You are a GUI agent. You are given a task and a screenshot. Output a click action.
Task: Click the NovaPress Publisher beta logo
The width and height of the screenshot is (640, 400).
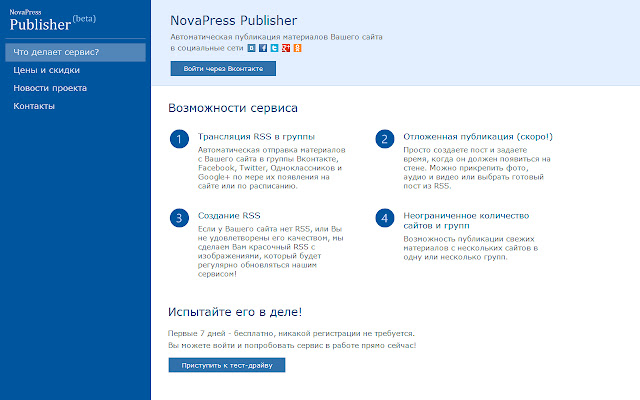click(53, 20)
